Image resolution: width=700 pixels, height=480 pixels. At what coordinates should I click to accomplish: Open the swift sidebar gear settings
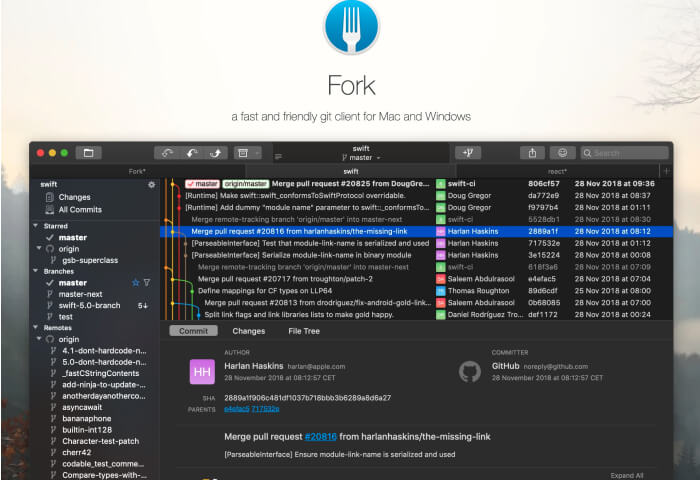point(152,184)
